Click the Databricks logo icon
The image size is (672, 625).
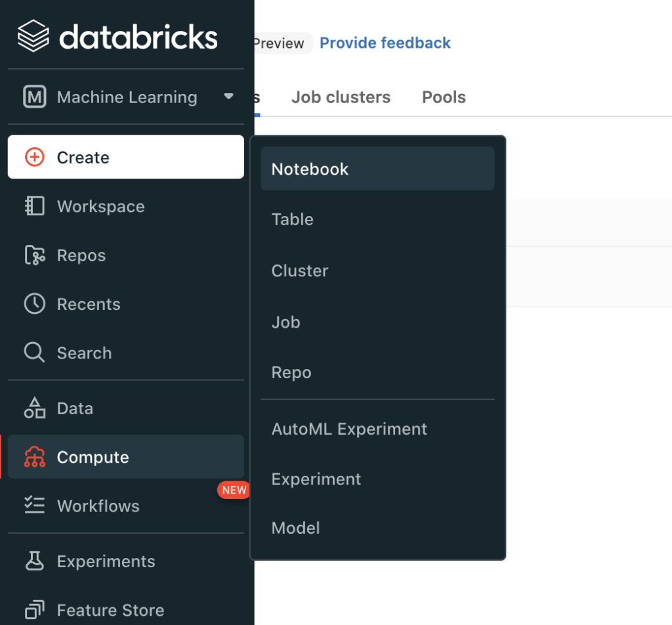(33, 36)
